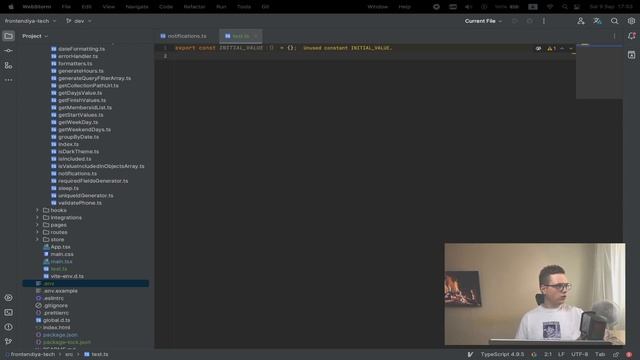The width and height of the screenshot is (640, 360).
Task: Open the right sidebar tool window icon below the bell
Action: pyautogui.click(x=631, y=55)
